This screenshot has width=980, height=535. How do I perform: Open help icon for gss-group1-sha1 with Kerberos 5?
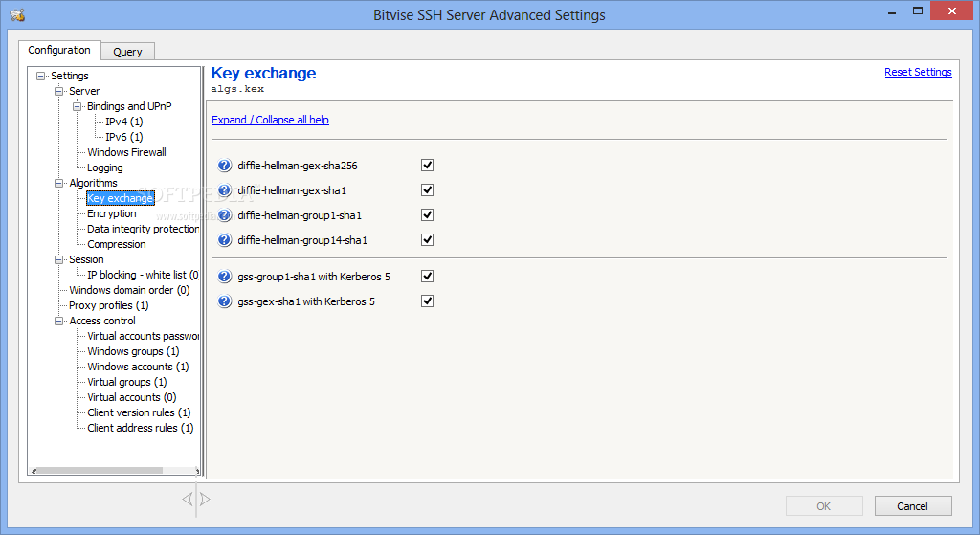224,277
